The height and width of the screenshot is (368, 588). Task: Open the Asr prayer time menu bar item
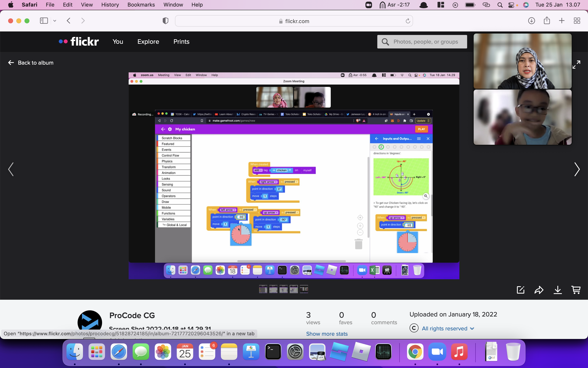395,5
